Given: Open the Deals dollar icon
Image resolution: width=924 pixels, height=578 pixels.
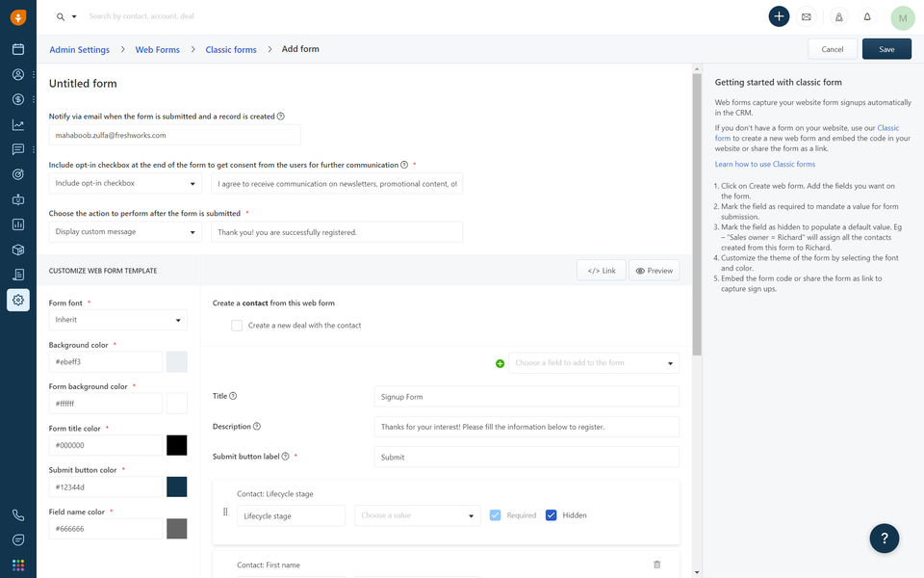Looking at the screenshot, I should 18,99.
